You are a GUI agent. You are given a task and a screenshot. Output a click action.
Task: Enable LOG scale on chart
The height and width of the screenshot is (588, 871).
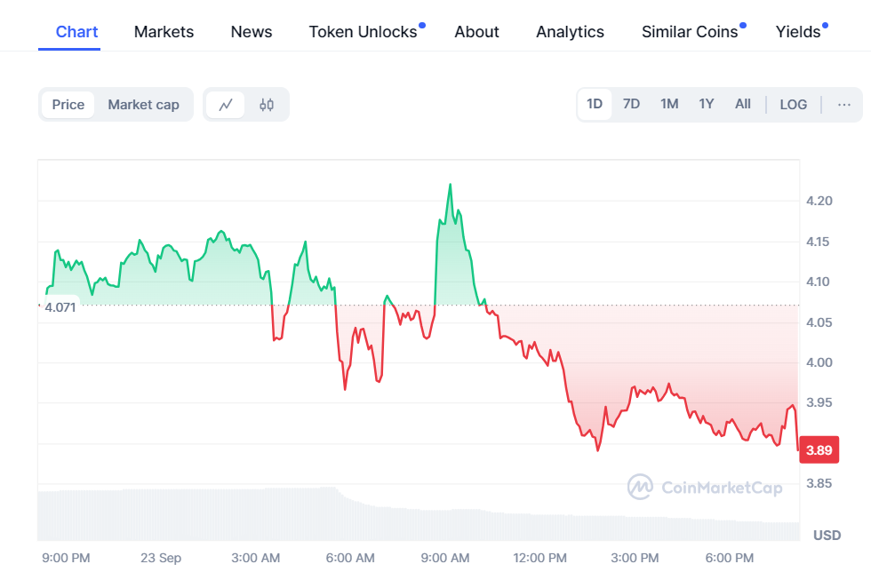click(793, 105)
